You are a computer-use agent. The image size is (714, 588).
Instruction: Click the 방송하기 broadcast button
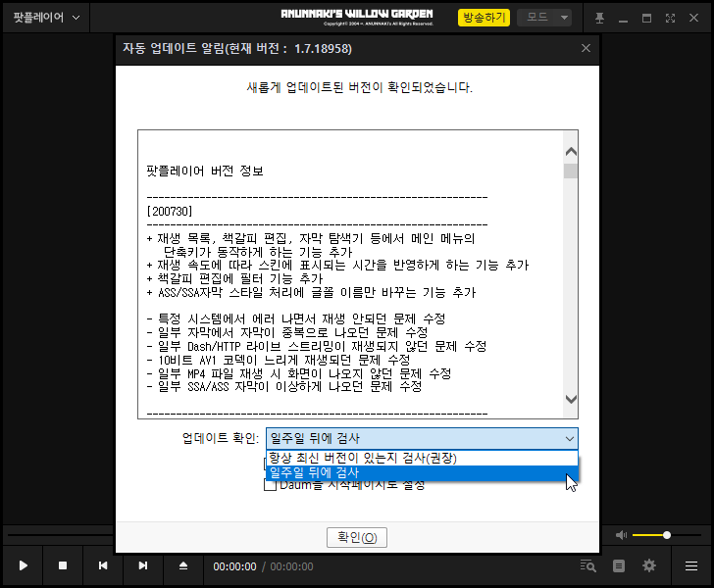484,18
